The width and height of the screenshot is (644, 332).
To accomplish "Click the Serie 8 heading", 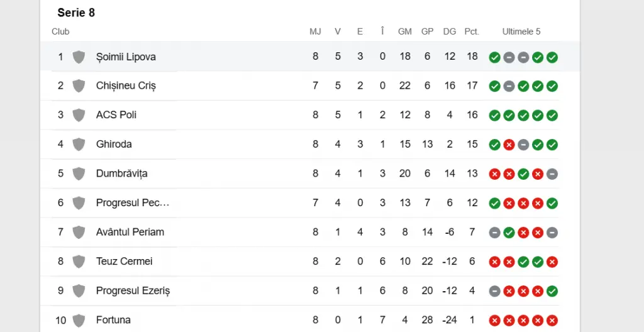I will (x=76, y=13).
